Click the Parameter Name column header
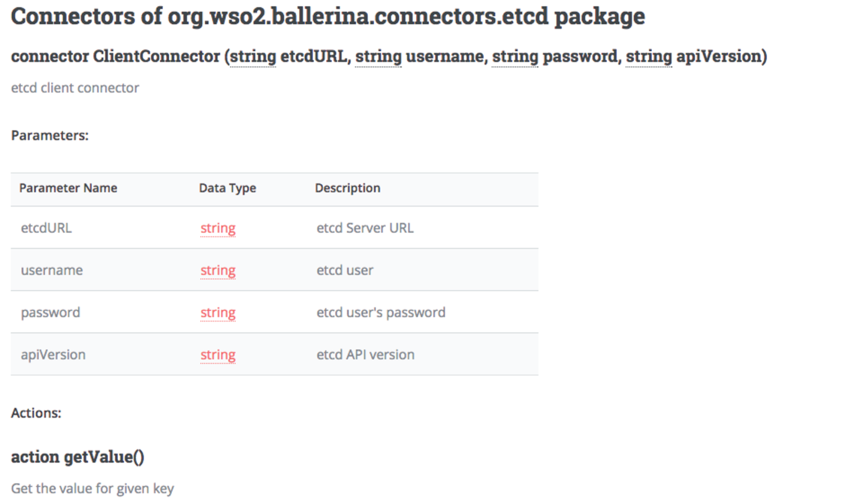Image resolution: width=845 pixels, height=504 pixels. click(x=68, y=188)
